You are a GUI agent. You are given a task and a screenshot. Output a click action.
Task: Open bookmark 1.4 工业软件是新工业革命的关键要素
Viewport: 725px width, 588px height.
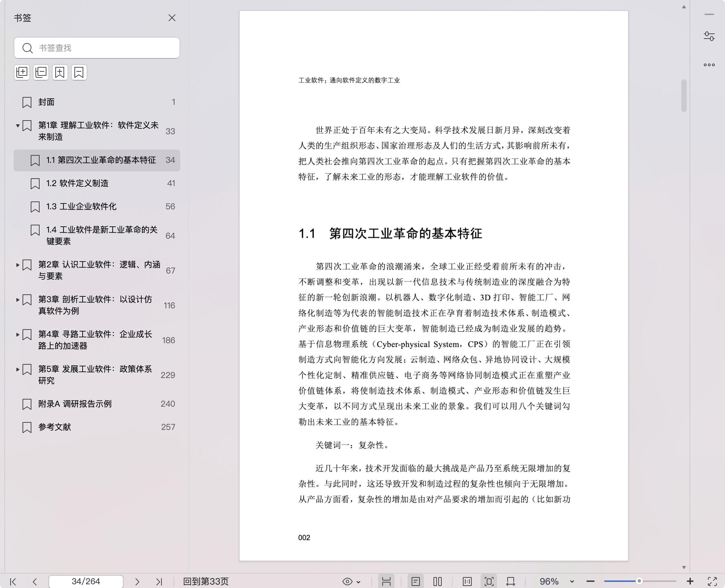pyautogui.click(x=97, y=236)
